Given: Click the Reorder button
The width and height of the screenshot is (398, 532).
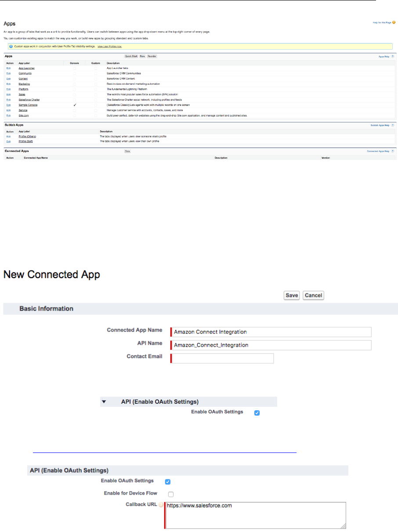Looking at the screenshot, I should coord(152,56).
